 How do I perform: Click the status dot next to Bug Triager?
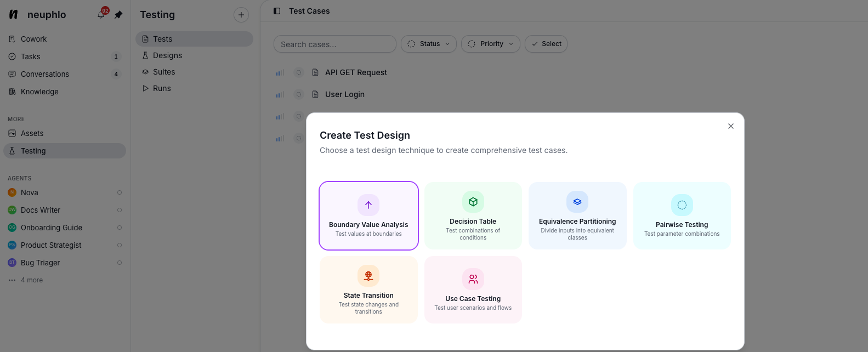tap(120, 263)
